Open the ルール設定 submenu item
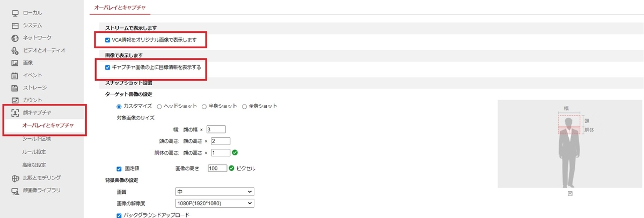 (x=34, y=152)
